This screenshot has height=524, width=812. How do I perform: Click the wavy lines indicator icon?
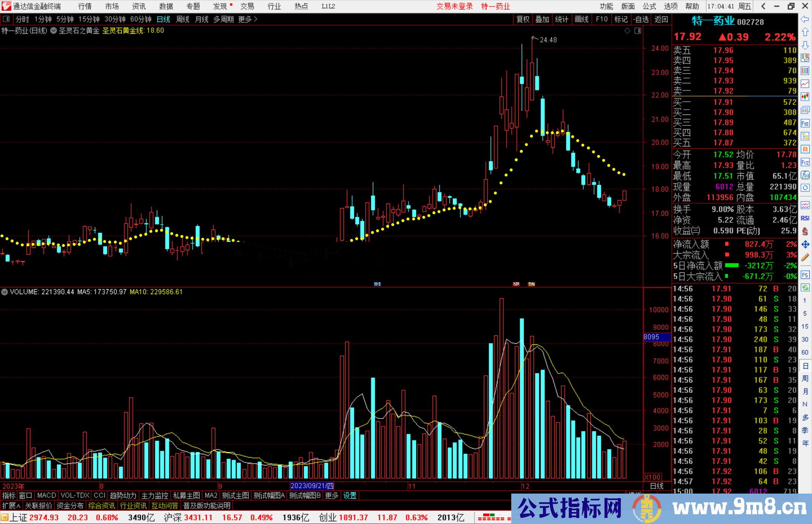(x=804, y=205)
